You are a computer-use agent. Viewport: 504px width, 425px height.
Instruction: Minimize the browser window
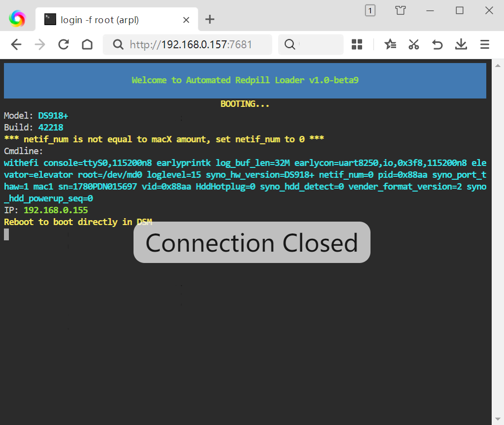click(430, 11)
